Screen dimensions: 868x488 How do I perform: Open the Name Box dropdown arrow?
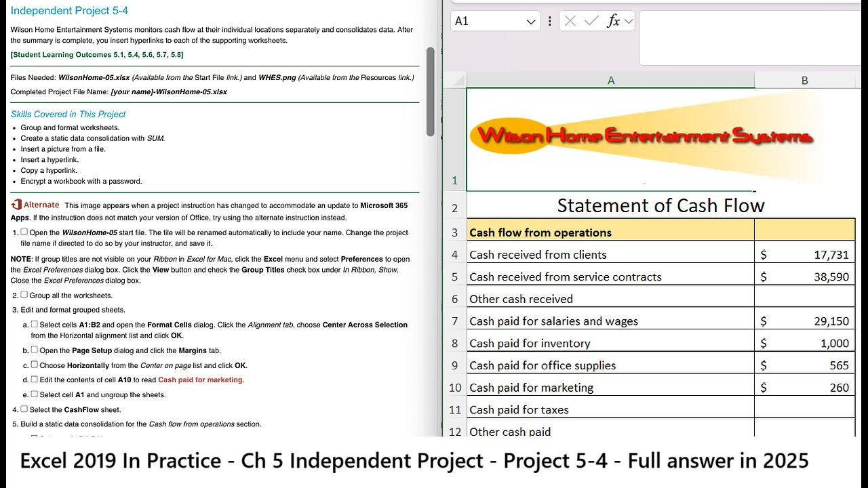[531, 22]
